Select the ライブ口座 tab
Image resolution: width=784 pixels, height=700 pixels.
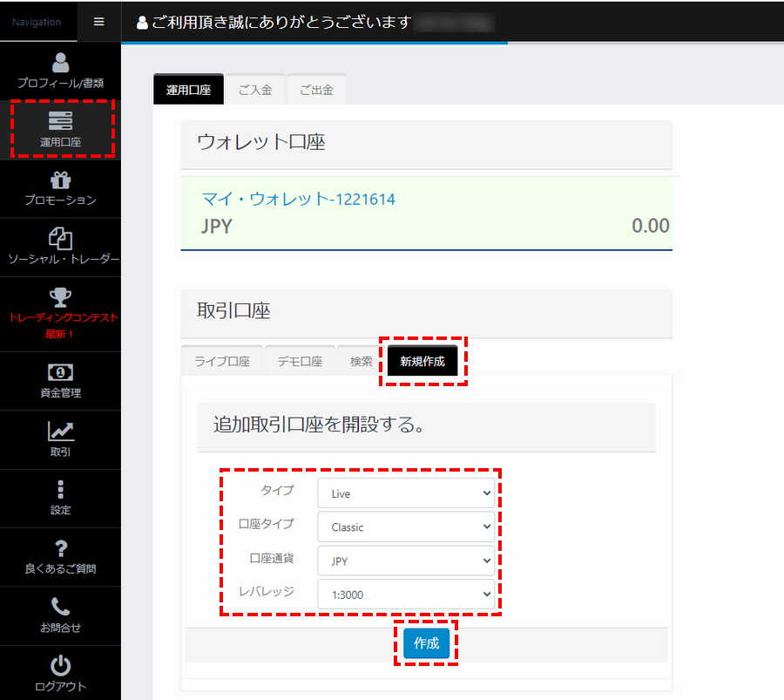tap(222, 361)
